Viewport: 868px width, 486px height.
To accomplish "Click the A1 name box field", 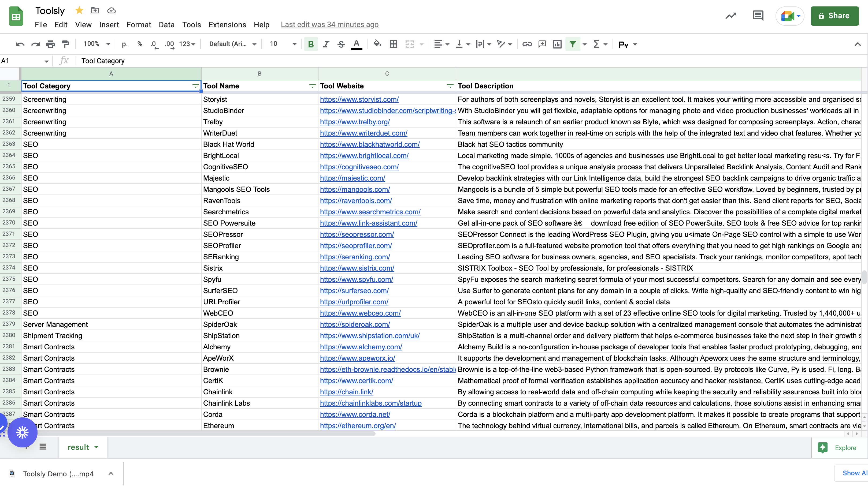I will 25,61.
